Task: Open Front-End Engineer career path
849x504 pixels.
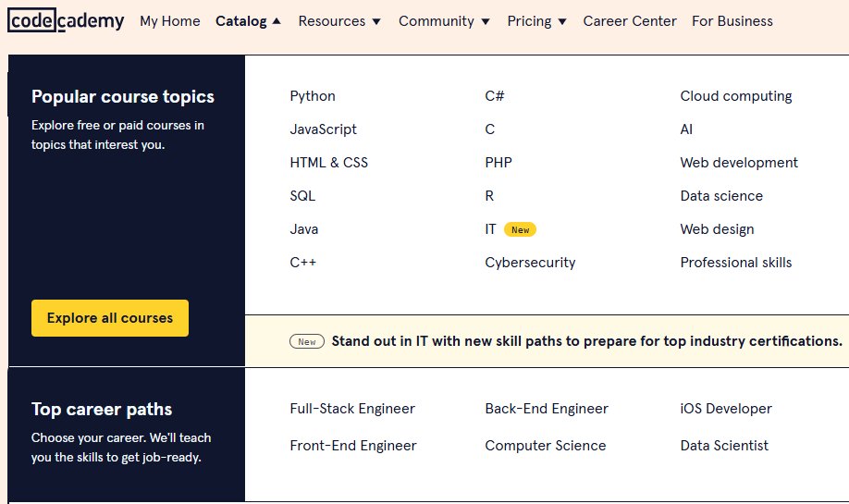Action: tap(353, 445)
